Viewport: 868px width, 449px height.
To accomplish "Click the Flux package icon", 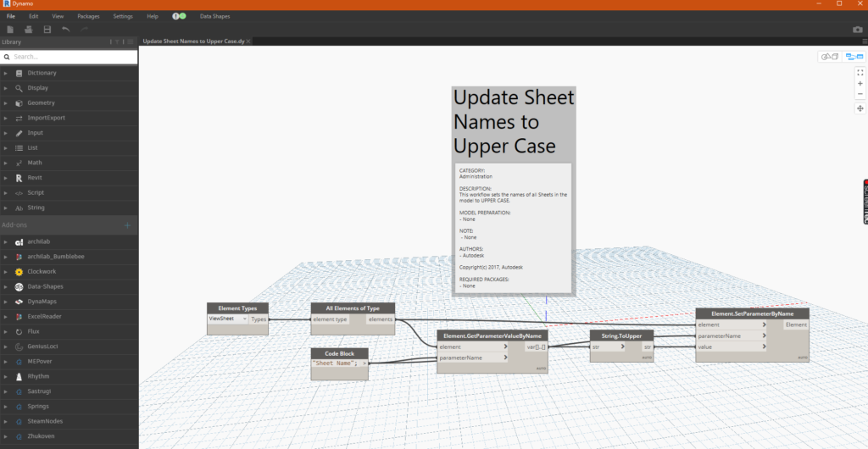I will tap(19, 332).
